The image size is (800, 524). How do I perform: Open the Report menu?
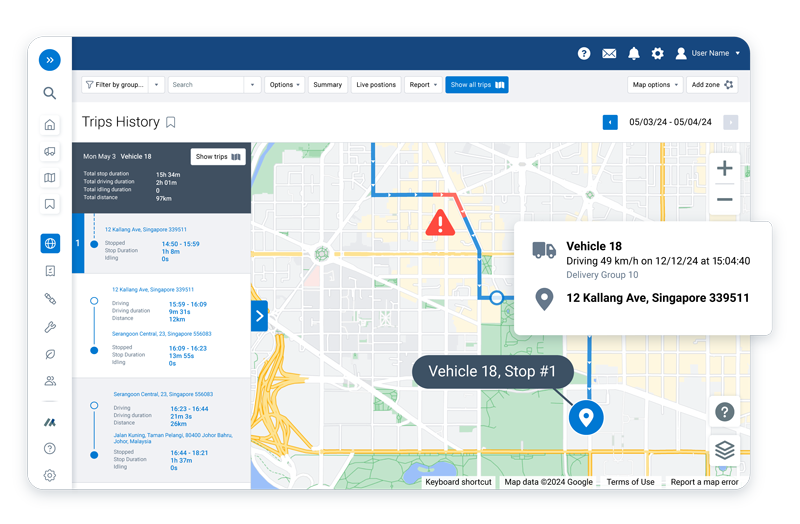click(x=423, y=85)
